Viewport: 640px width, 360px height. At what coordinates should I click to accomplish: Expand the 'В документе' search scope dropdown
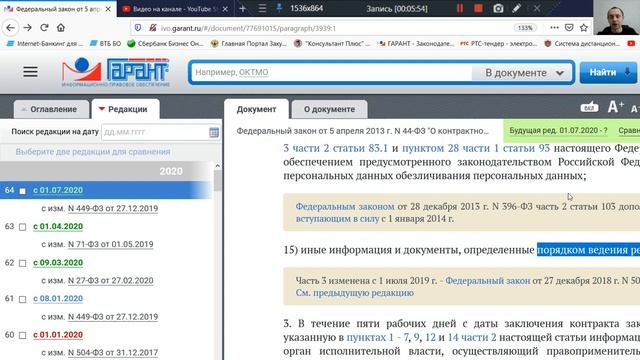coord(523,73)
